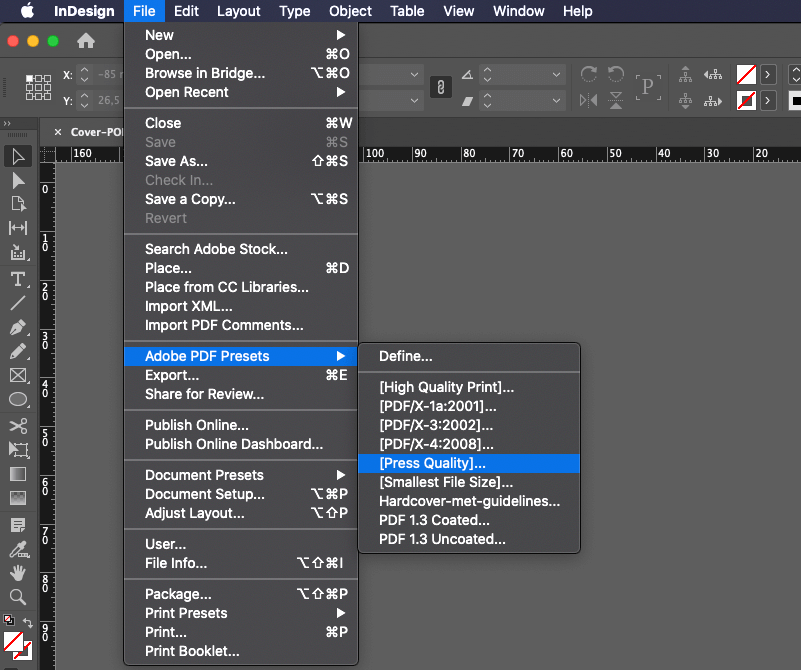The height and width of the screenshot is (670, 801).
Task: Select the Zoom tool magnifier
Action: point(18,597)
